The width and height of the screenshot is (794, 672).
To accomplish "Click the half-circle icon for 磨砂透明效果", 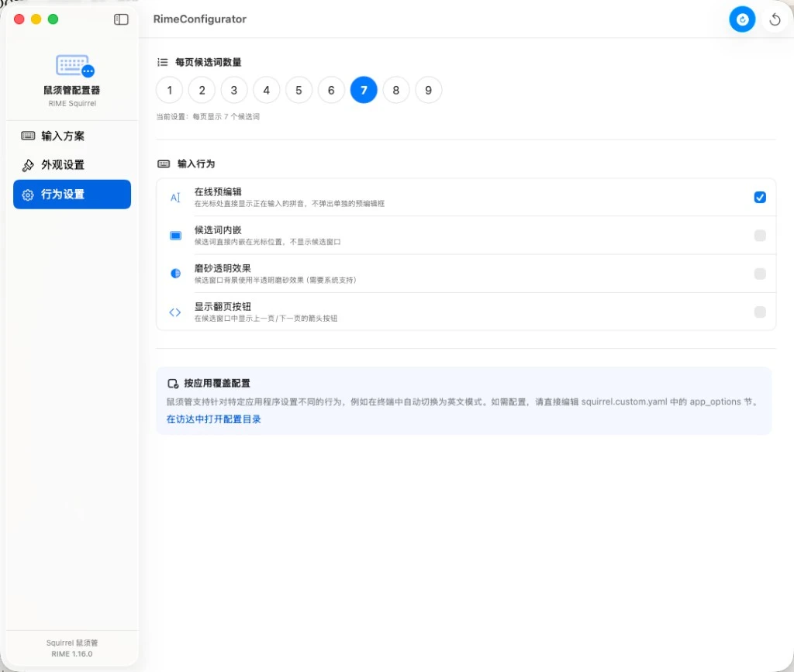I will [175, 274].
